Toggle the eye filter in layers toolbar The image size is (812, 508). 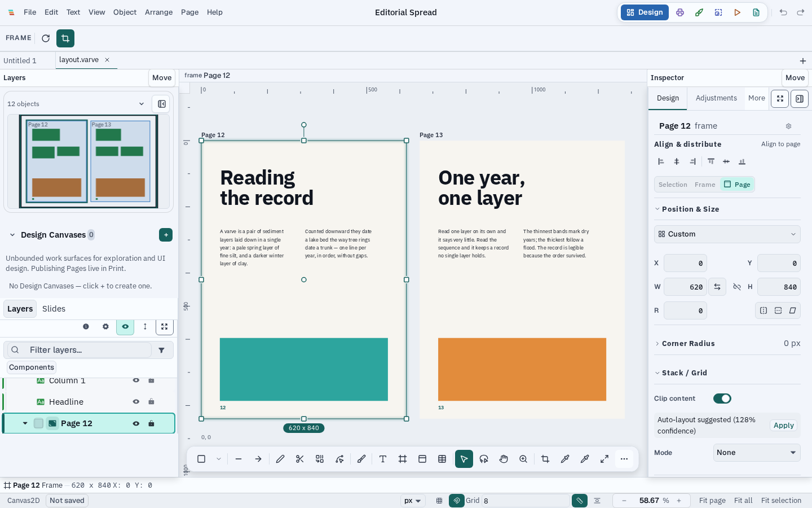tap(125, 327)
